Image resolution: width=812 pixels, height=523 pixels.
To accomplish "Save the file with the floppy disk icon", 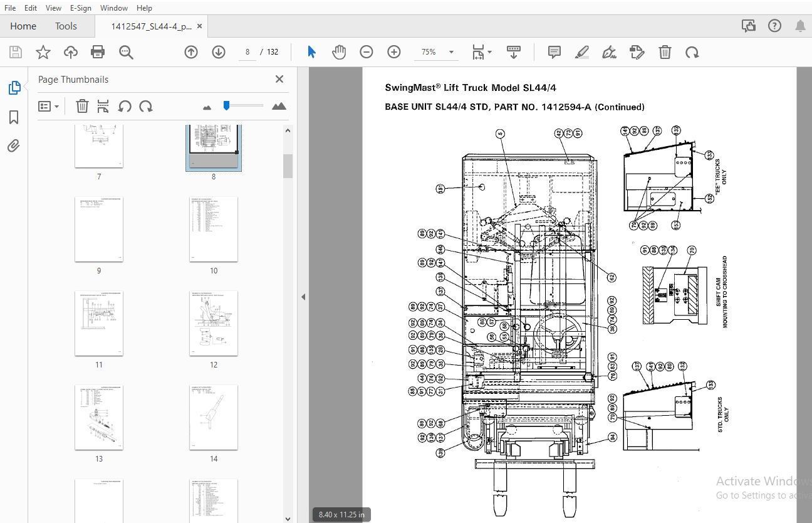I will (x=15, y=52).
